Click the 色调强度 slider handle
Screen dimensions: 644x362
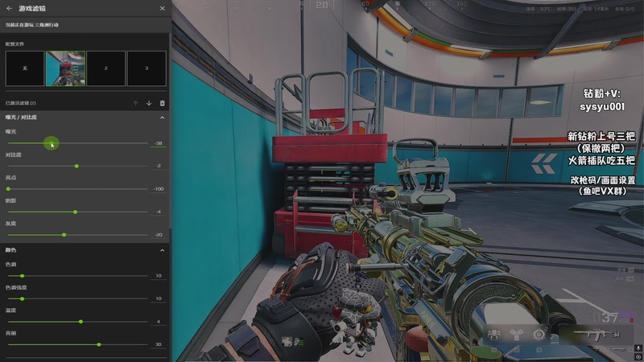tap(23, 298)
